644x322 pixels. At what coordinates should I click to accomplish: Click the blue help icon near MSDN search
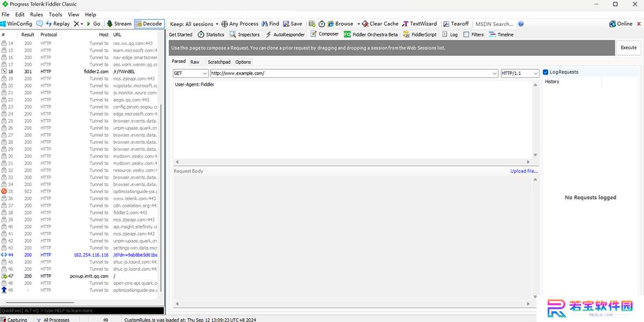(521, 24)
